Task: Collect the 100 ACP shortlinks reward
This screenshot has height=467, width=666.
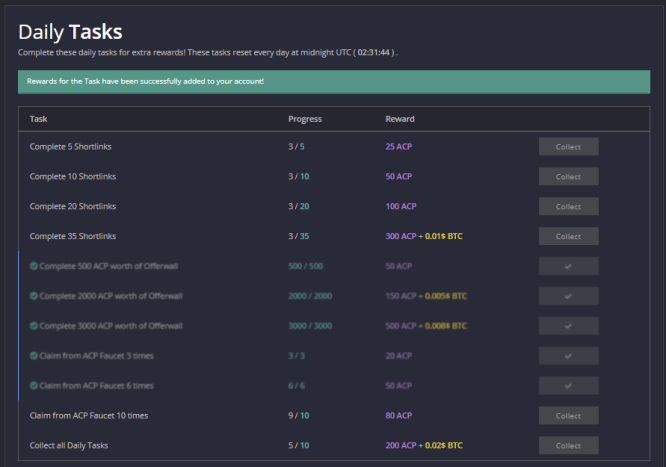Action: pyautogui.click(x=568, y=206)
